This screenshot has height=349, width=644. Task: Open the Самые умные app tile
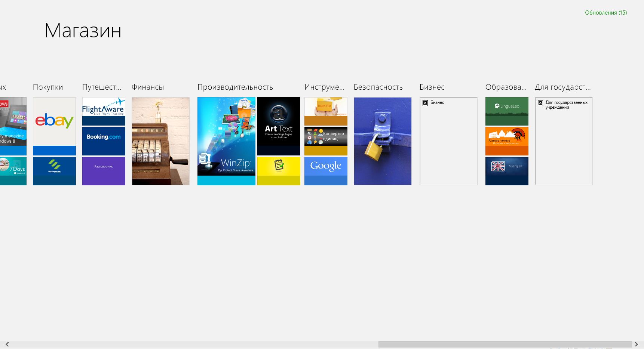(507, 141)
